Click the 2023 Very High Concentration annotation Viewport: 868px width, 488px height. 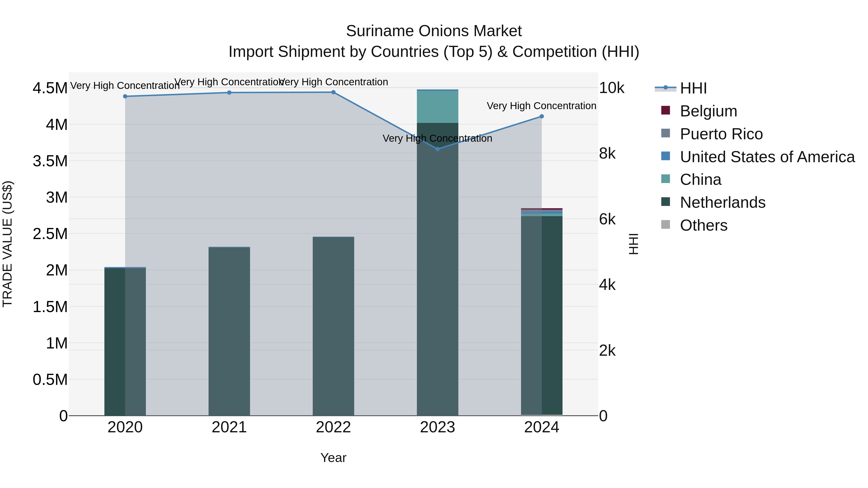point(437,138)
